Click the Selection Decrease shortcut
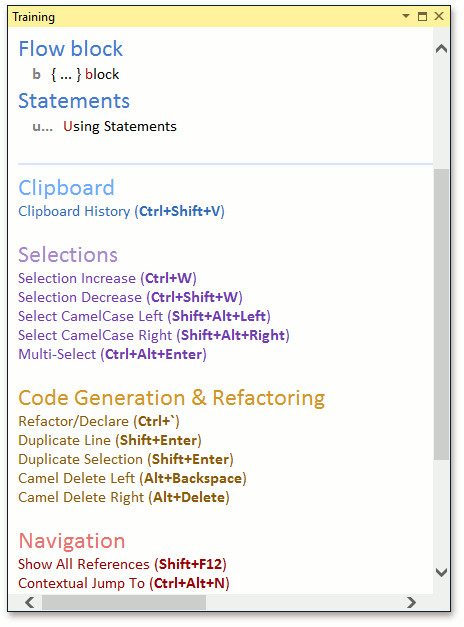464x627 pixels. click(130, 298)
